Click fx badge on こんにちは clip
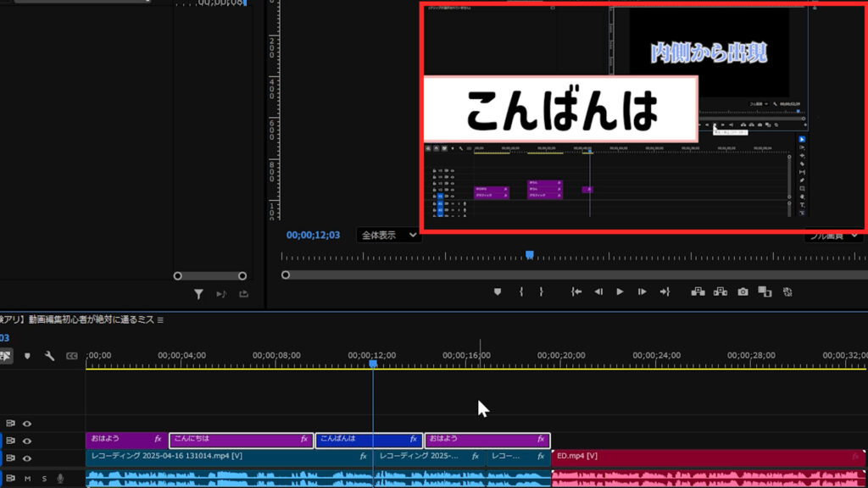The image size is (868, 488). (304, 439)
